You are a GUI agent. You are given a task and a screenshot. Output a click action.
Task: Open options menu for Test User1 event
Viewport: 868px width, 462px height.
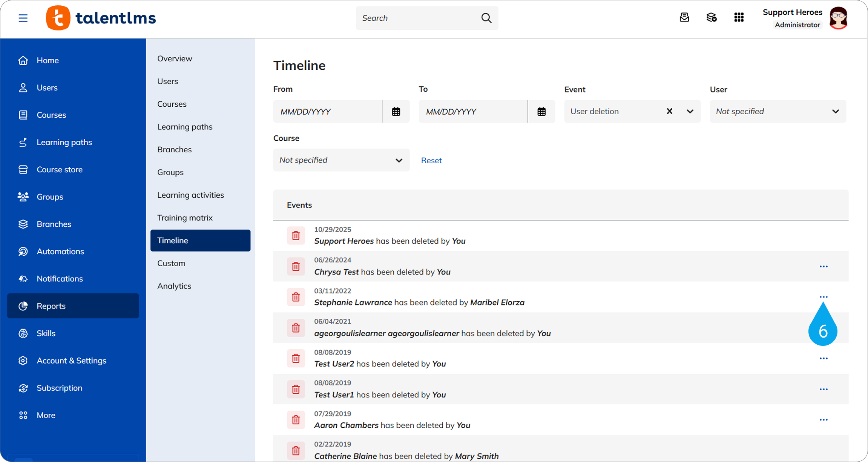coord(824,389)
